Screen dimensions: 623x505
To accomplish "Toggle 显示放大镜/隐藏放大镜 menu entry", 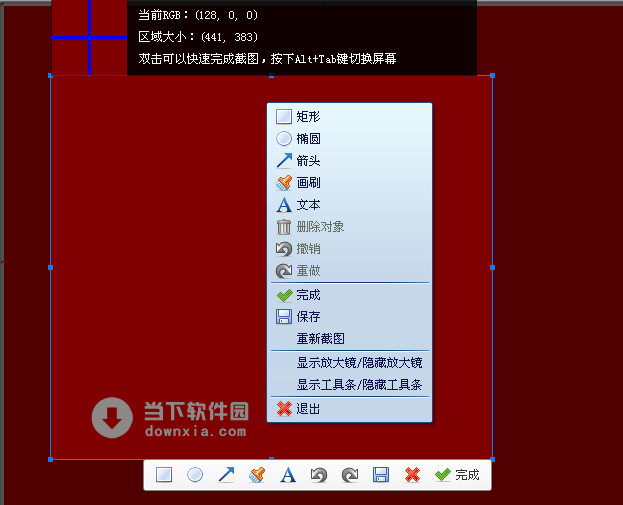I will pyautogui.click(x=349, y=363).
